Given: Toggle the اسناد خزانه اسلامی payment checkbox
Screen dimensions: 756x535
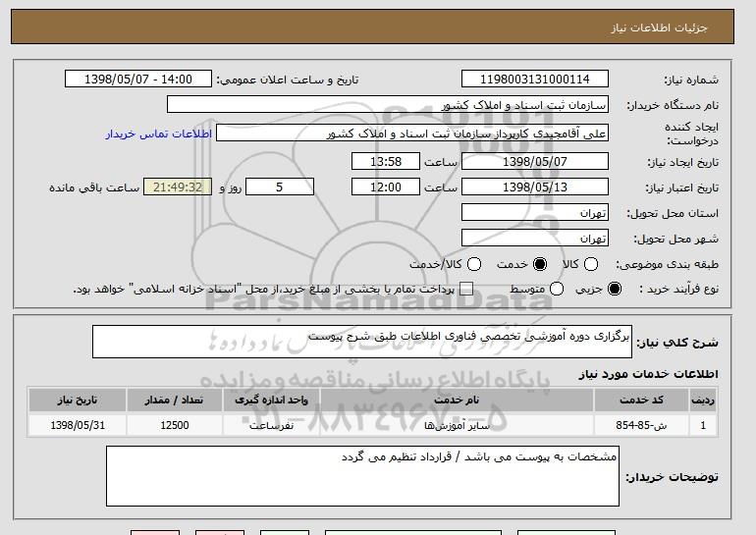Looking at the screenshot, I should (x=465, y=289).
